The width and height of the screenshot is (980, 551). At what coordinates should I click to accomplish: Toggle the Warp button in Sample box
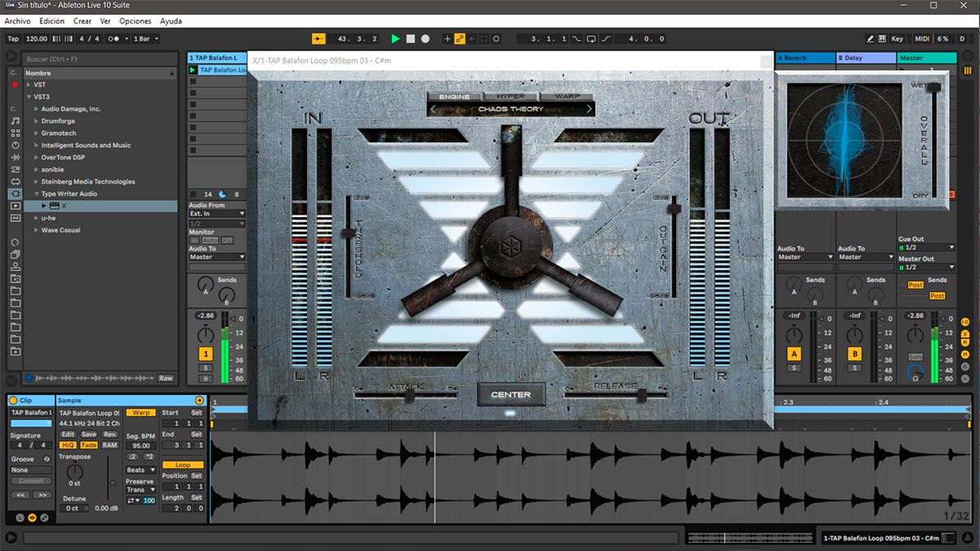(140, 412)
